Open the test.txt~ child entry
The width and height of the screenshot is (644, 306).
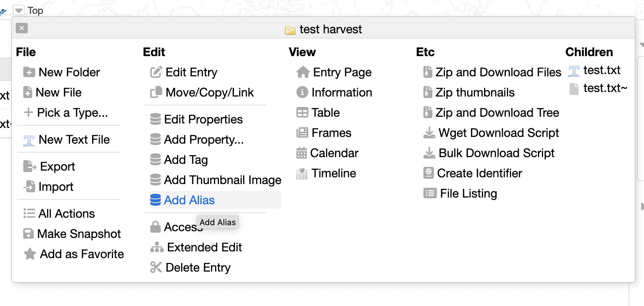coord(605,88)
